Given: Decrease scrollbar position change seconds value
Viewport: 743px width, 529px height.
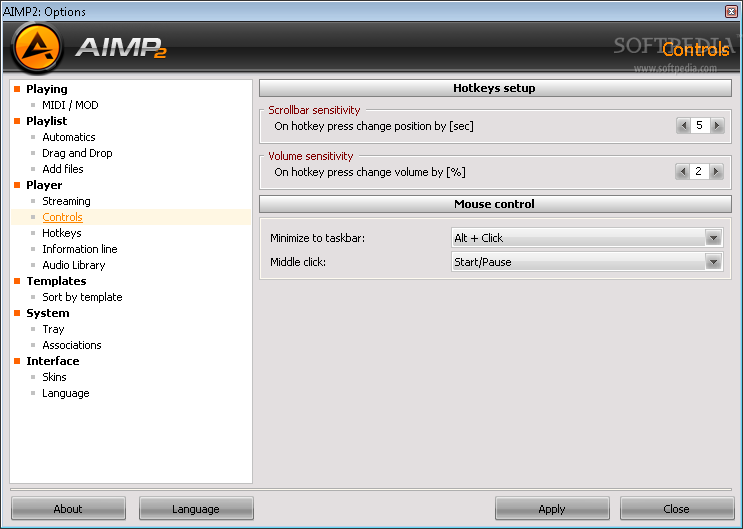Looking at the screenshot, I should 683,126.
